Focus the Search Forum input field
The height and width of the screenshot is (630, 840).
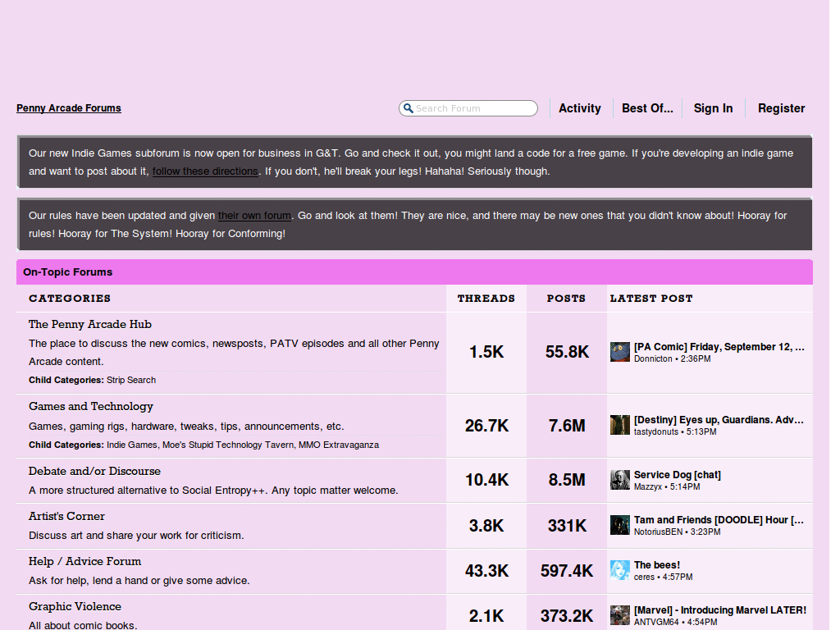click(468, 108)
